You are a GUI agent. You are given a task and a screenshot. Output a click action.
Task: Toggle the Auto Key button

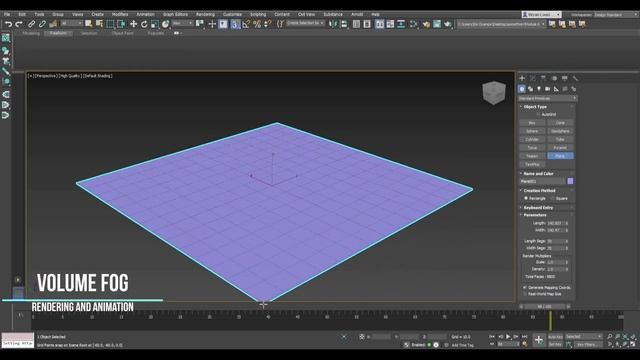point(555,337)
